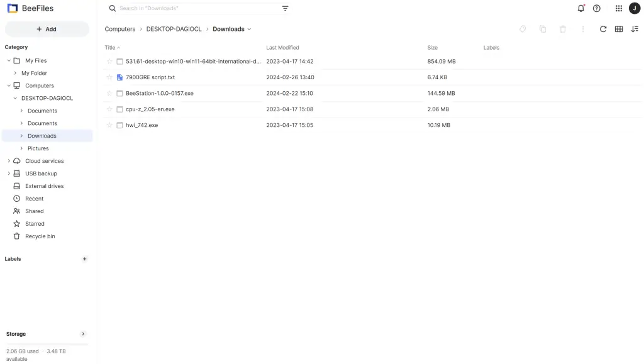This screenshot has height=364, width=644.
Task: Open External drives in sidebar
Action: (45, 186)
